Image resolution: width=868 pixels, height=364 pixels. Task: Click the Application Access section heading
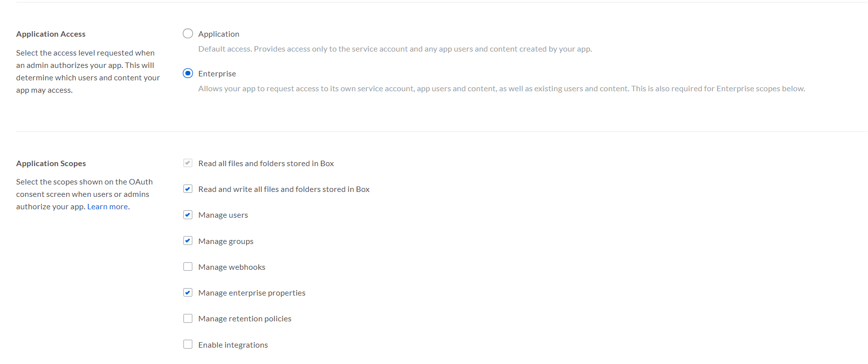[x=51, y=34]
